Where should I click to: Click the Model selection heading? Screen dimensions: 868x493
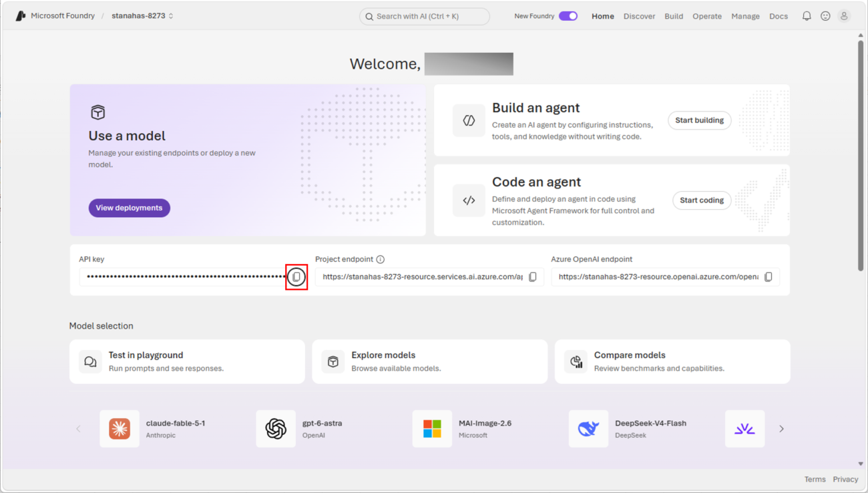click(x=101, y=326)
